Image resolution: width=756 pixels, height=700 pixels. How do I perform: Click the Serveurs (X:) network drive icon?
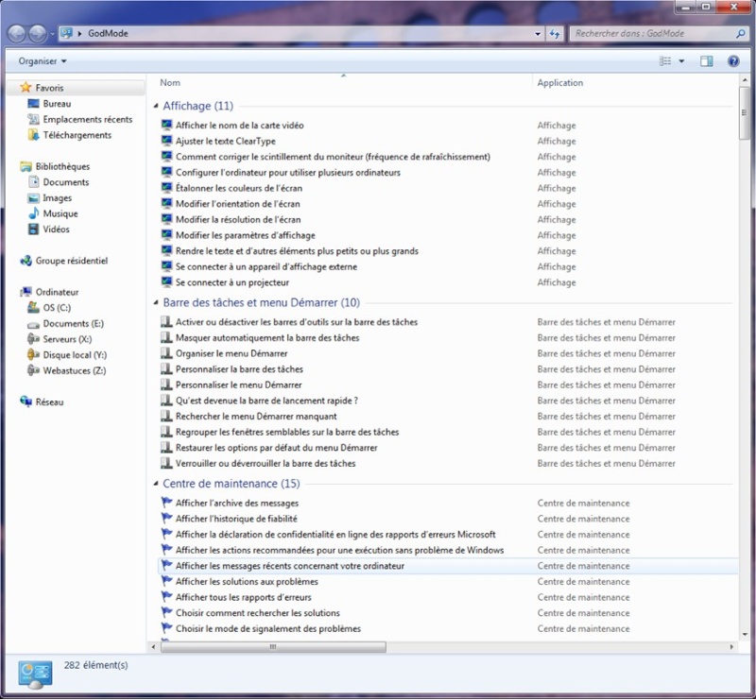tap(33, 339)
